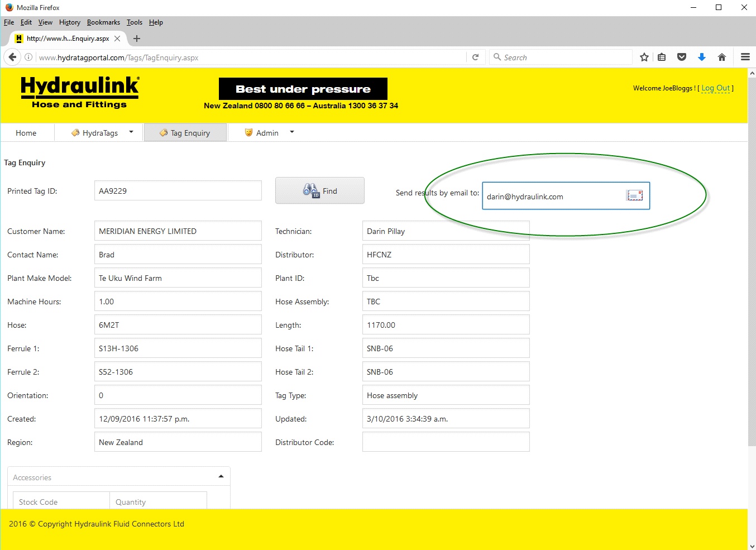Click the Stock Code column header
This screenshot has width=756, height=550.
61,501
